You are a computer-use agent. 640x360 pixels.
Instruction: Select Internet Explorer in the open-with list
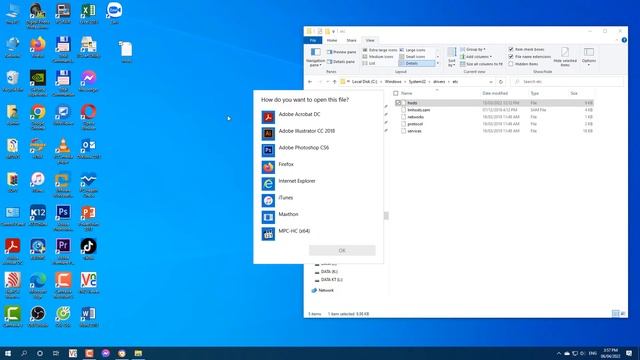[318, 184]
